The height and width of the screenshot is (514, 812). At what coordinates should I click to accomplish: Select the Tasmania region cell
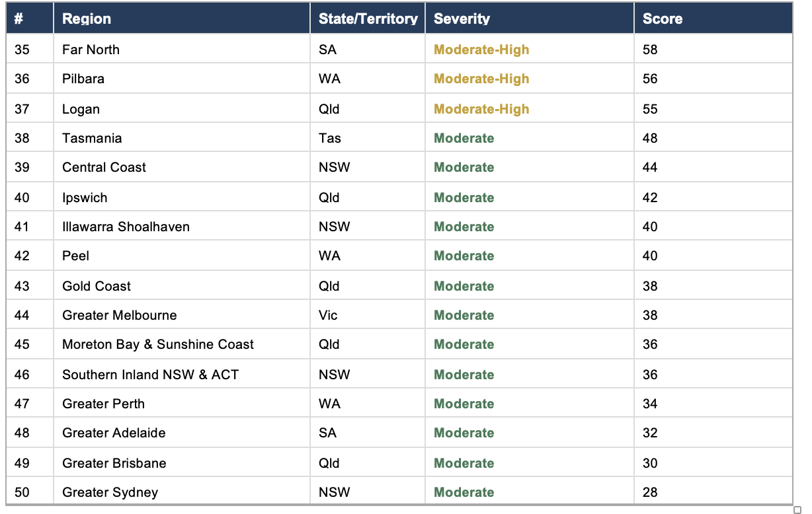[182, 138]
